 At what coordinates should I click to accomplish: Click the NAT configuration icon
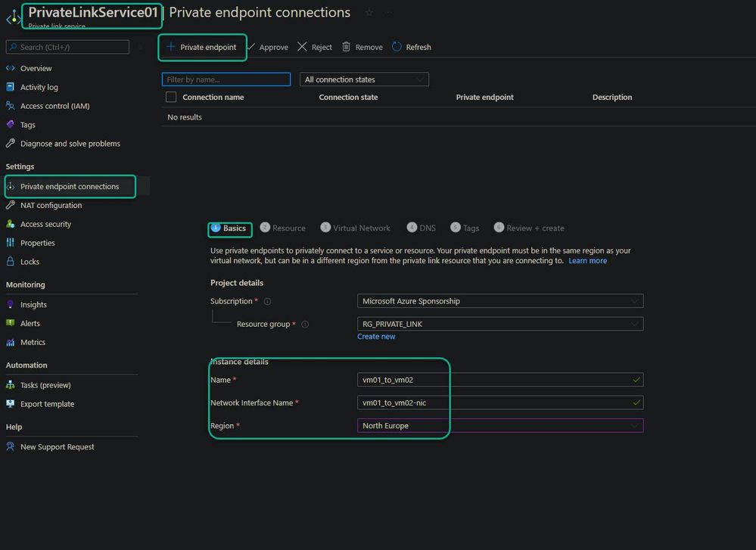point(10,205)
